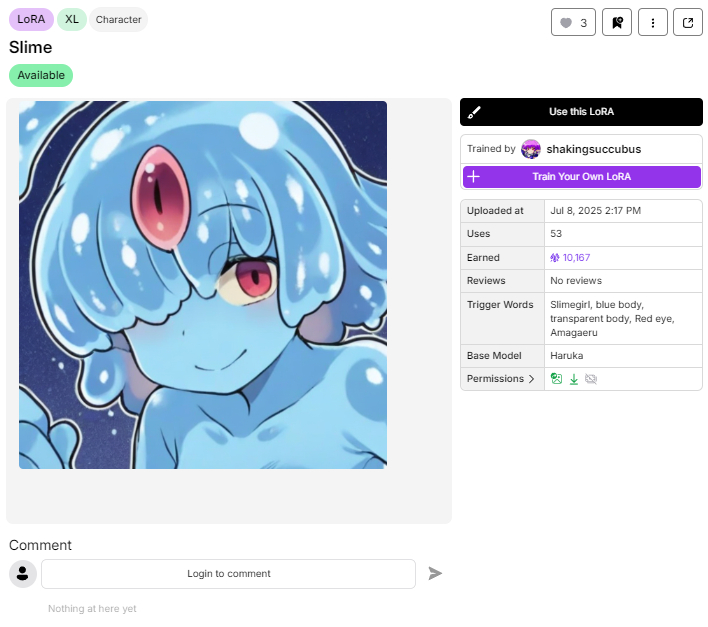
Task: Open the three-dot more options menu
Action: coord(652,23)
